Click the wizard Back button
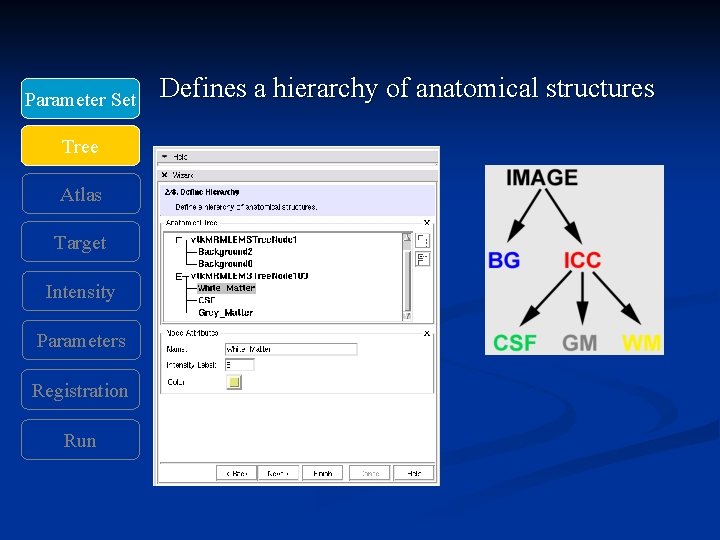The width and height of the screenshot is (720, 540). pyautogui.click(x=236, y=473)
